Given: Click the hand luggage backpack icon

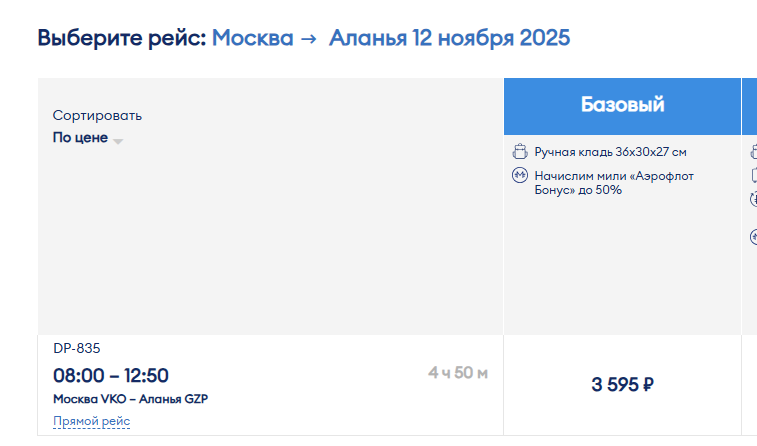Looking at the screenshot, I should pyautogui.click(x=519, y=152).
